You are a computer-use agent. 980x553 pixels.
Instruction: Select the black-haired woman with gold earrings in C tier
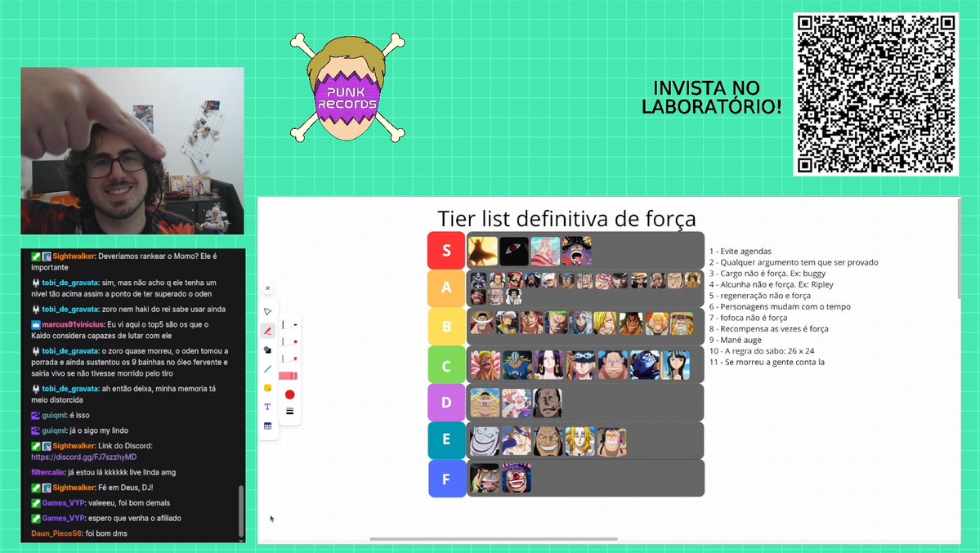pyautogui.click(x=548, y=365)
